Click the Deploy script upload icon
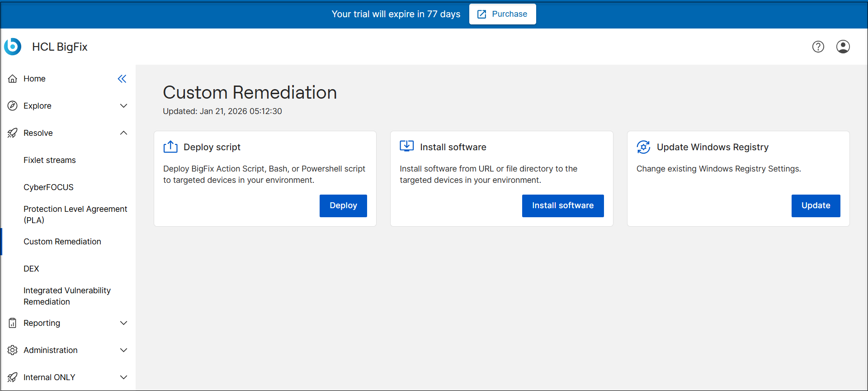 tap(170, 147)
